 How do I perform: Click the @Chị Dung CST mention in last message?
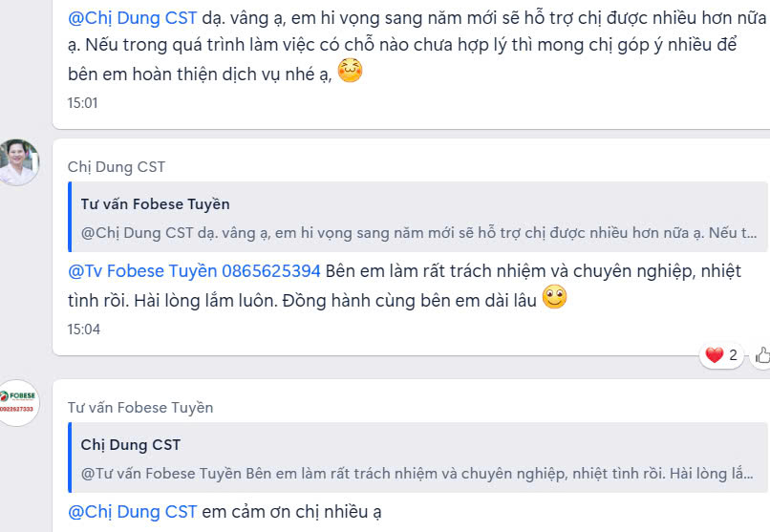pos(132,512)
